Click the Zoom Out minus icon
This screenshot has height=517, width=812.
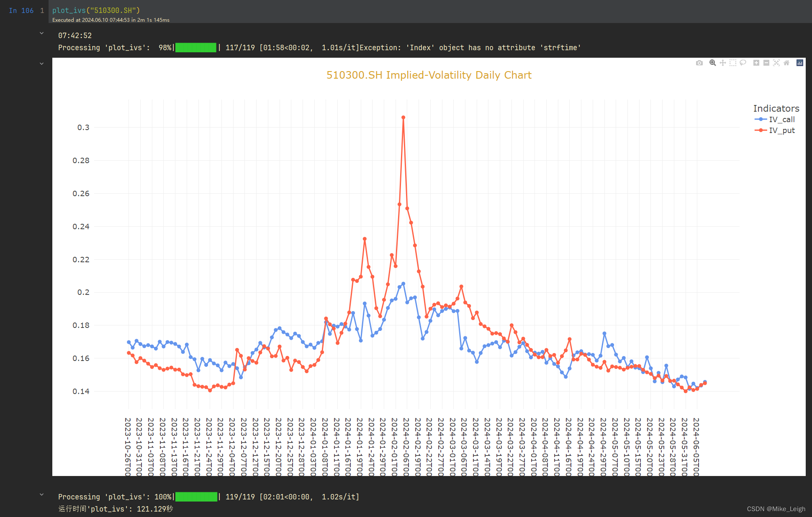tap(766, 63)
